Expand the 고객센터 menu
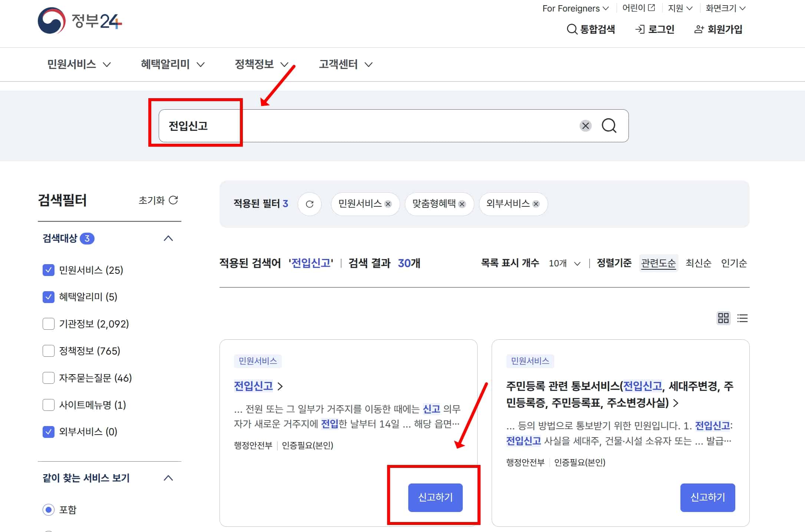Image resolution: width=805 pixels, height=532 pixels. tap(346, 64)
